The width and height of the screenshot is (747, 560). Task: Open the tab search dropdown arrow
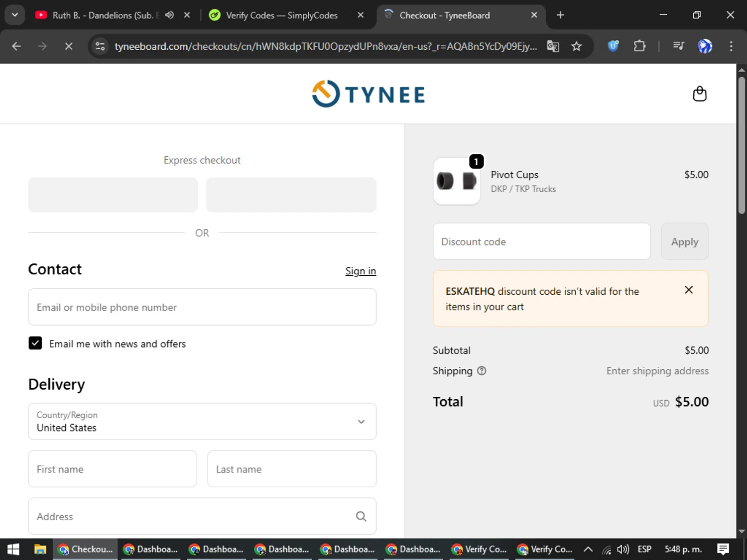[x=15, y=15]
